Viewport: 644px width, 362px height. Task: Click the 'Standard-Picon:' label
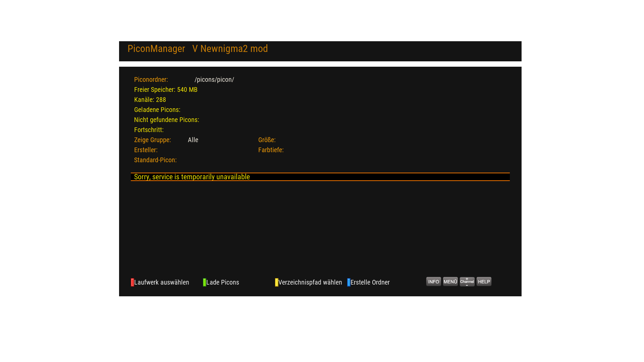click(x=155, y=160)
